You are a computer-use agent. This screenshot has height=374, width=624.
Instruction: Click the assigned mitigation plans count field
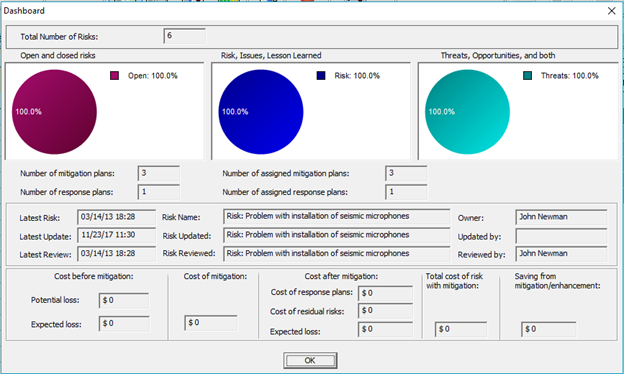[x=406, y=173]
